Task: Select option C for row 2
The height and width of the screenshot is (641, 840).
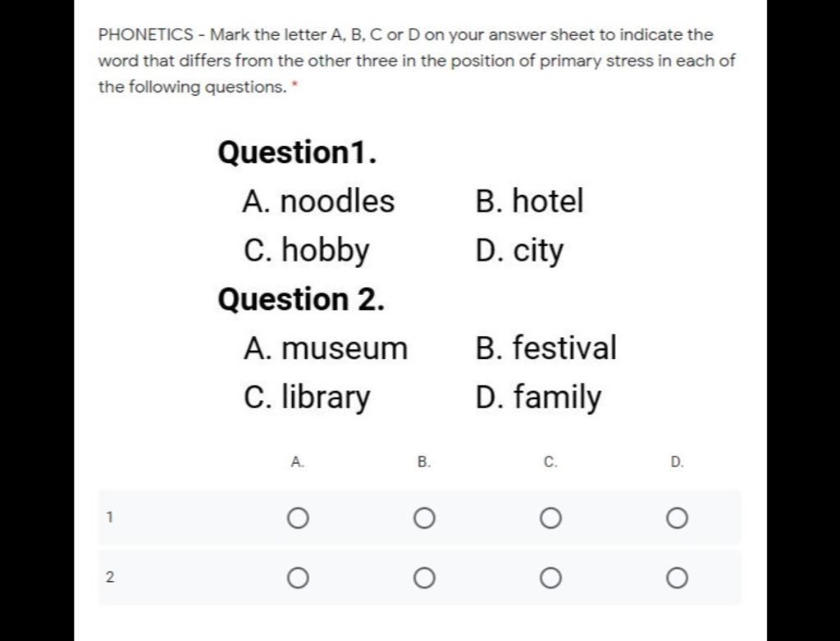Action: [550, 579]
